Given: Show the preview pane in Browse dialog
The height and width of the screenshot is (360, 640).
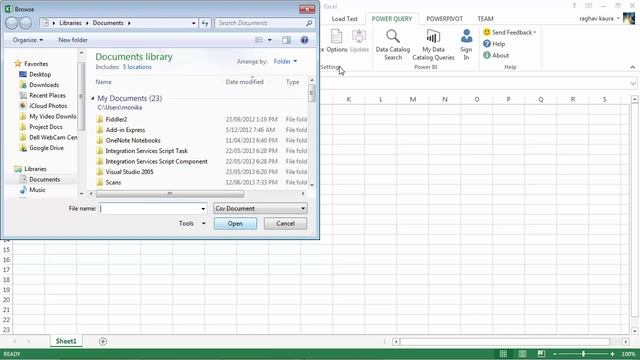Looking at the screenshot, I should point(287,40).
